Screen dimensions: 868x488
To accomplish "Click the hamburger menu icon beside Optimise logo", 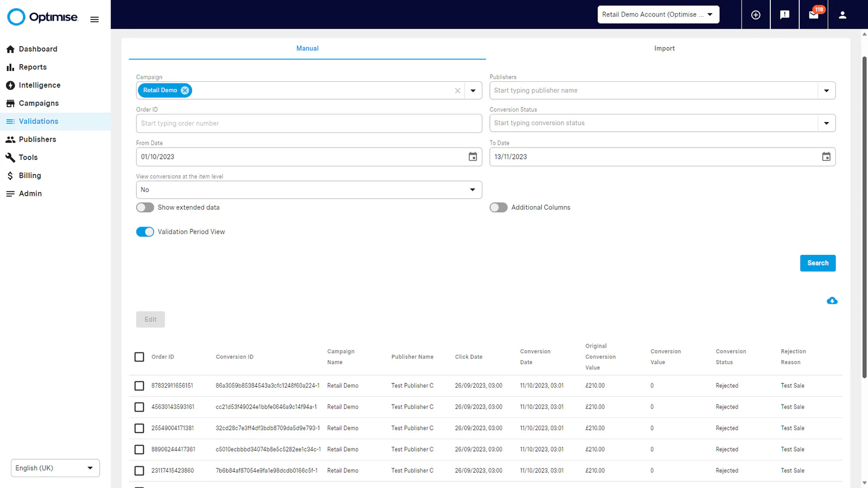I will click(x=94, y=20).
